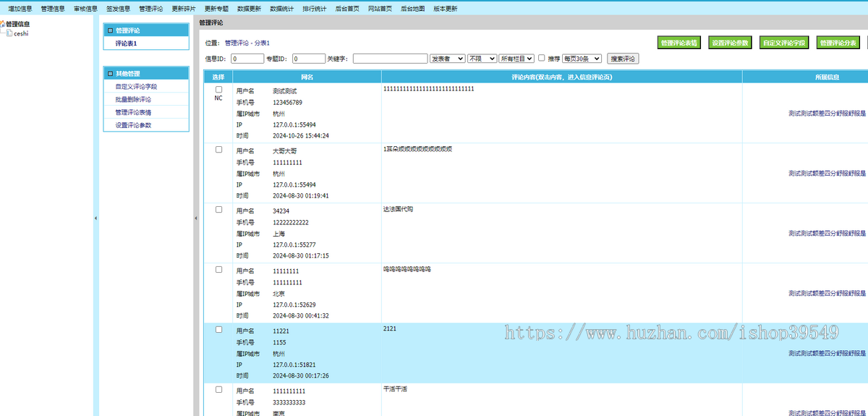This screenshot has width=868, height=416.
Task: Click comment content 达法国代购
Action: (399, 209)
